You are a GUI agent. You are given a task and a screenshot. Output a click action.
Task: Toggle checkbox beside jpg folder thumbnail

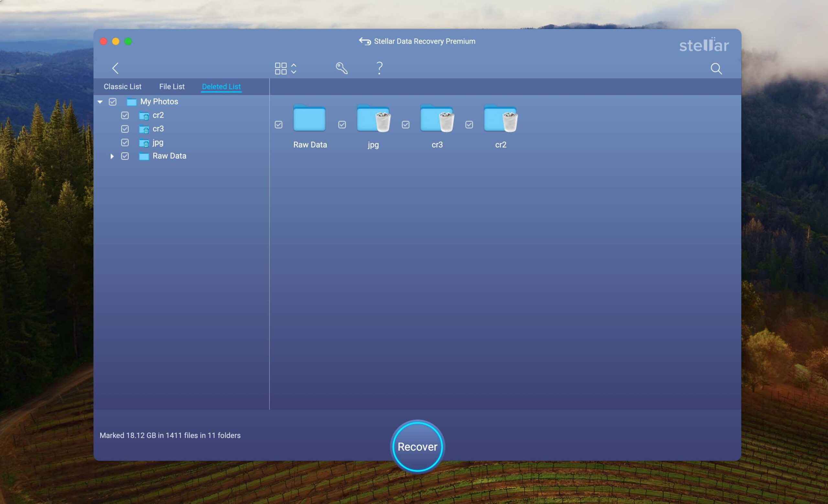coord(342,124)
